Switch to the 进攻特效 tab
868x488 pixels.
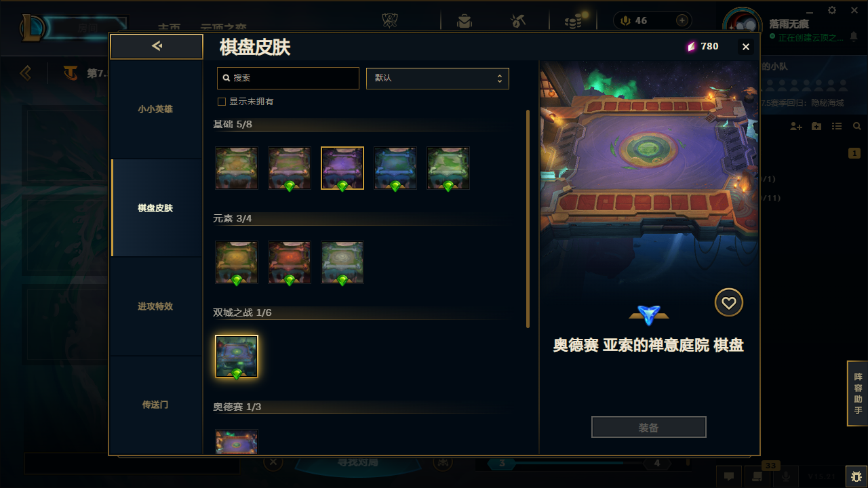click(155, 306)
